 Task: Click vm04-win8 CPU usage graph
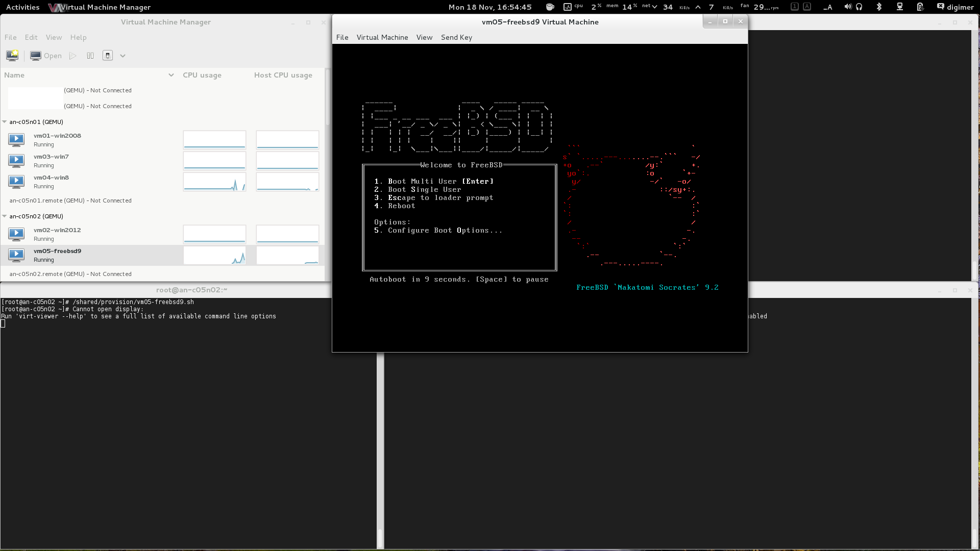point(214,182)
